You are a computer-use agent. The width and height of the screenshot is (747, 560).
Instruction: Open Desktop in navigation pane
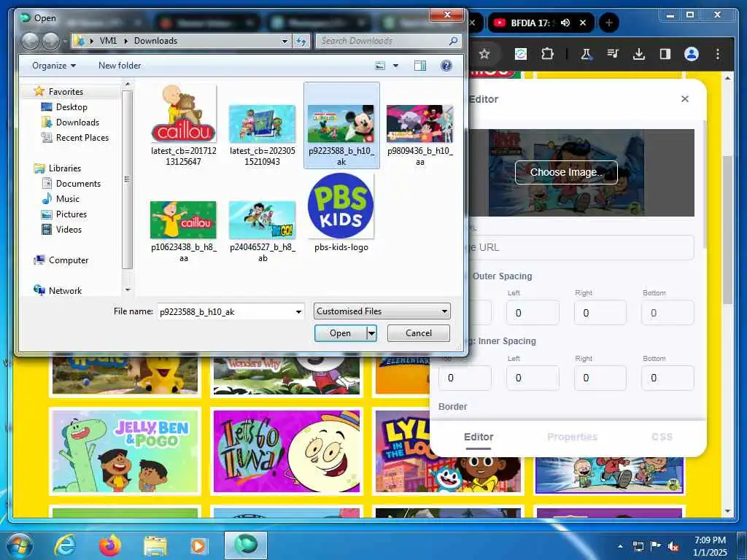[71, 107]
